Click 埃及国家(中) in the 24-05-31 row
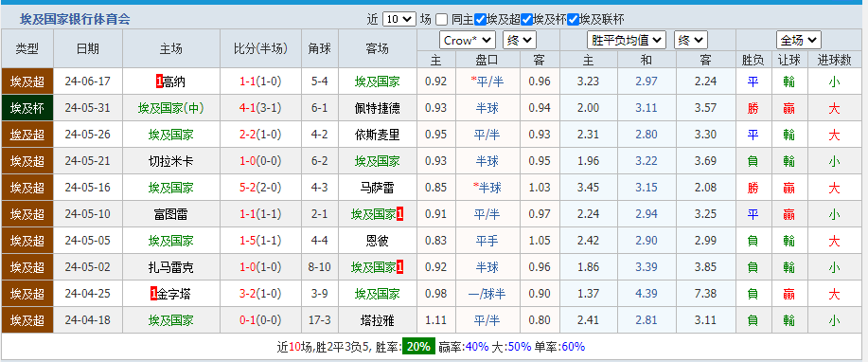This screenshot has height=362, width=868. (x=171, y=109)
